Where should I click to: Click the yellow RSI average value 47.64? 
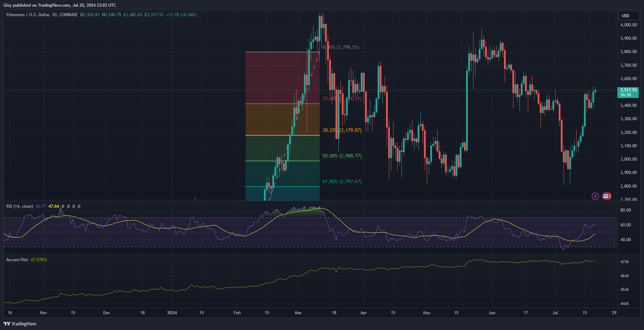[x=54, y=206]
